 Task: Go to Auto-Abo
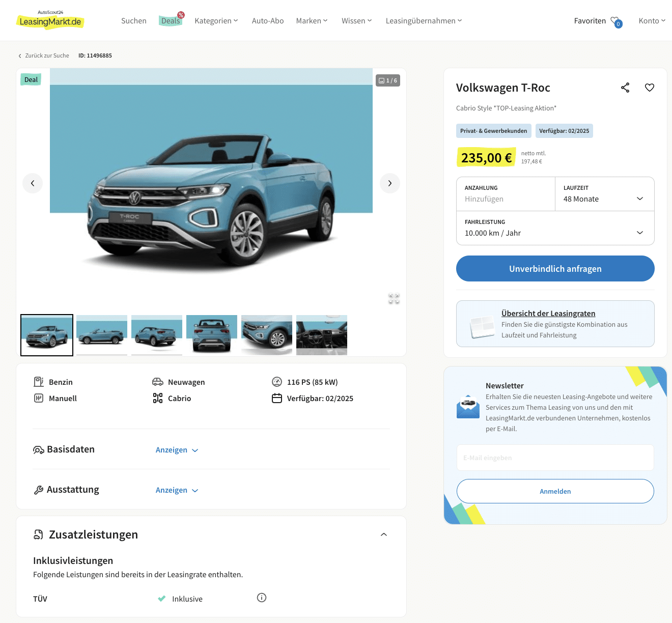point(268,21)
